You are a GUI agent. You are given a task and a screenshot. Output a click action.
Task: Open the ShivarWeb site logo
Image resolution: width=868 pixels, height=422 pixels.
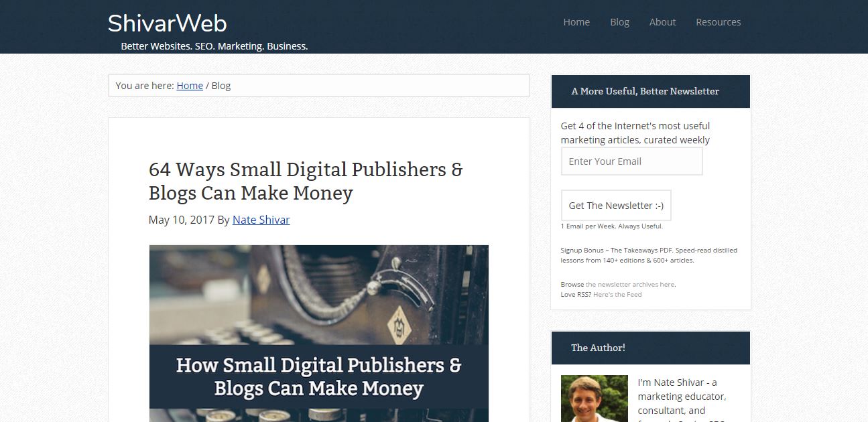coord(168,23)
